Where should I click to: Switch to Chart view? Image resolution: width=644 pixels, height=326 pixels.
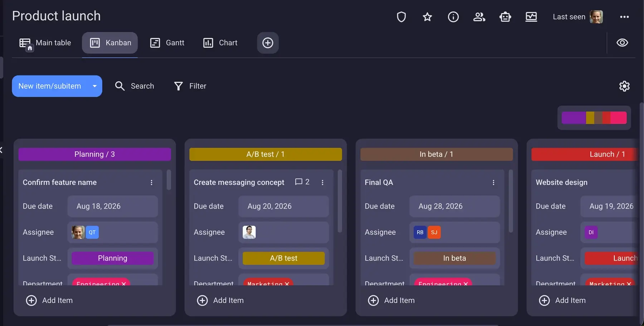tap(220, 43)
